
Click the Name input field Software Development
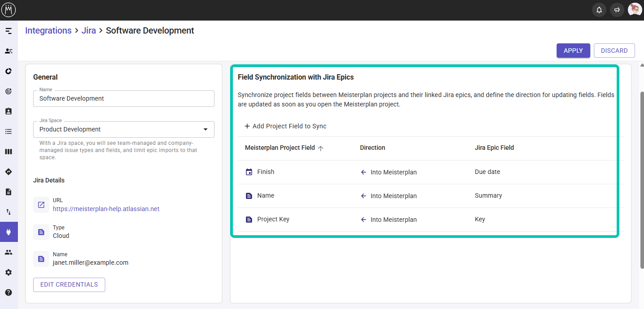[124, 98]
